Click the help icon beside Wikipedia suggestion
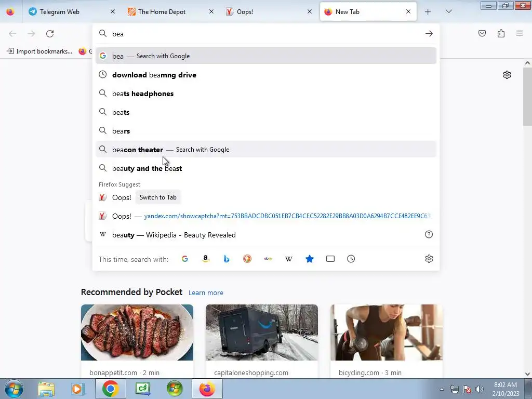This screenshot has width=532, height=399. pos(429,234)
